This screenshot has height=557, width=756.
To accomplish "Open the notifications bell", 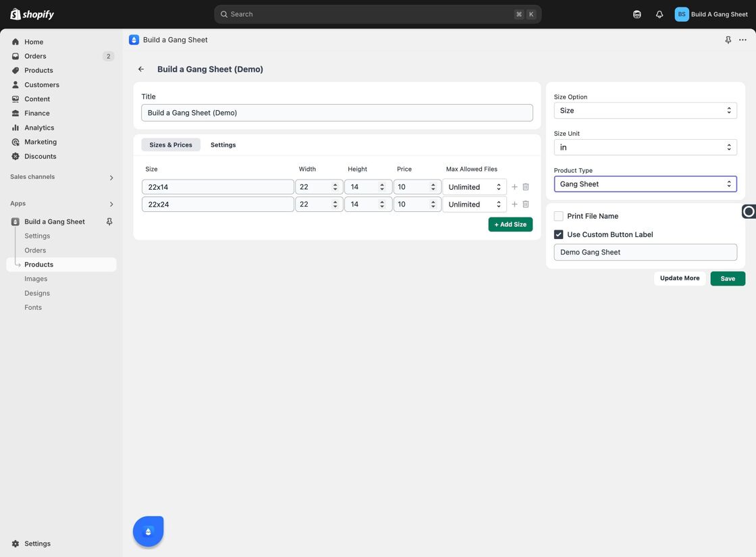I will point(659,14).
